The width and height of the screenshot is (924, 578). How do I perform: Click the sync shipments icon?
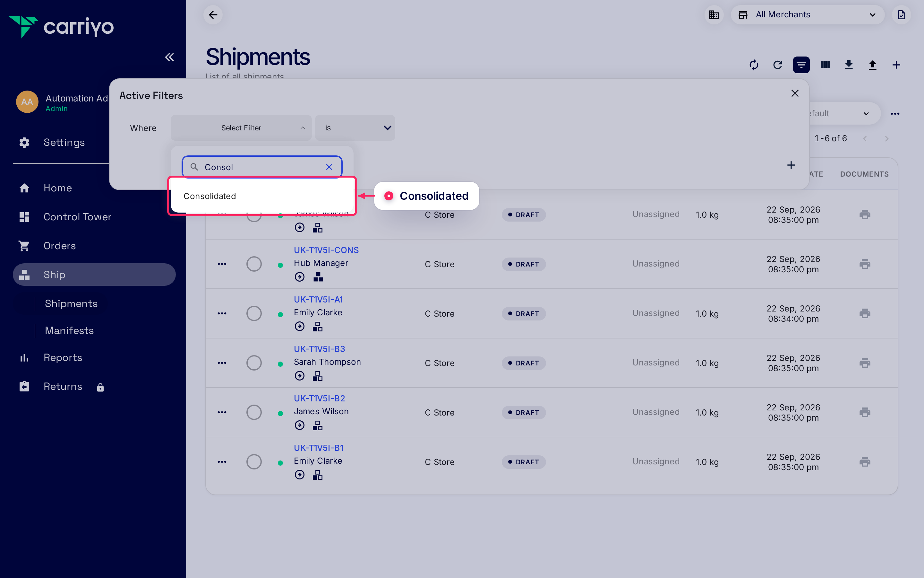pyautogui.click(x=754, y=65)
